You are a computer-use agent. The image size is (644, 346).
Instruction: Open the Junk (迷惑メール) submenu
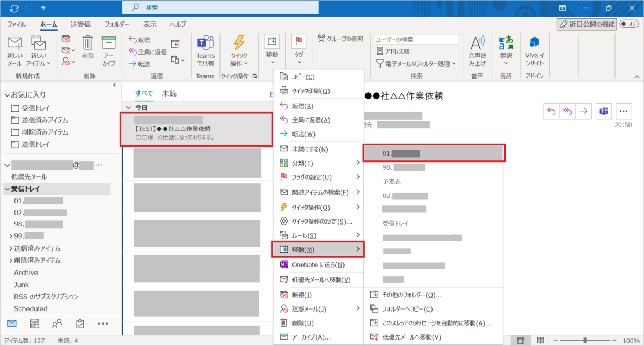318,309
